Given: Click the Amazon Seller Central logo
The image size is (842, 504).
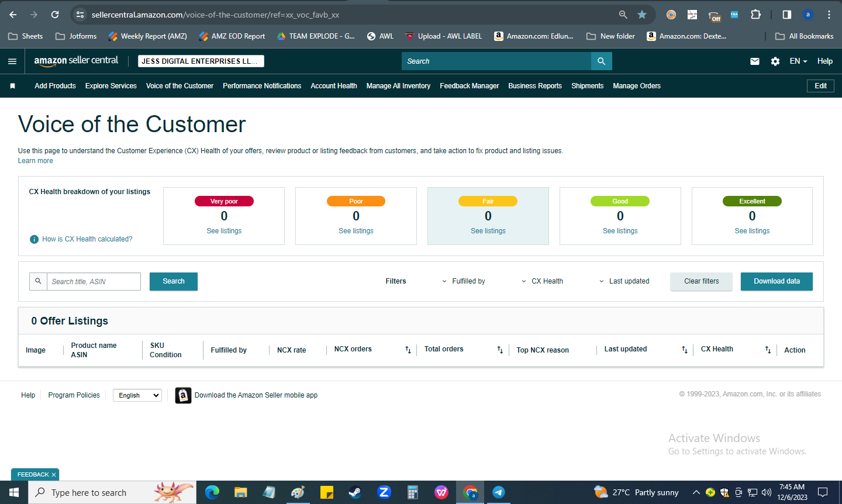Looking at the screenshot, I should 76,61.
